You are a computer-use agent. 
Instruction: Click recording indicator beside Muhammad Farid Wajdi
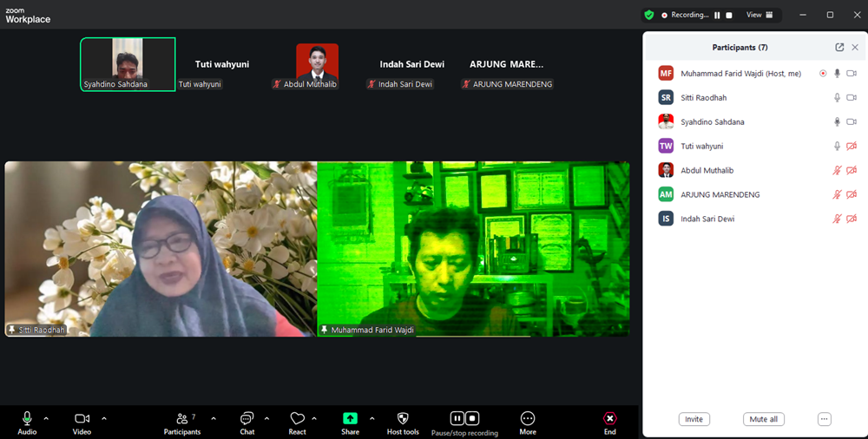point(823,73)
